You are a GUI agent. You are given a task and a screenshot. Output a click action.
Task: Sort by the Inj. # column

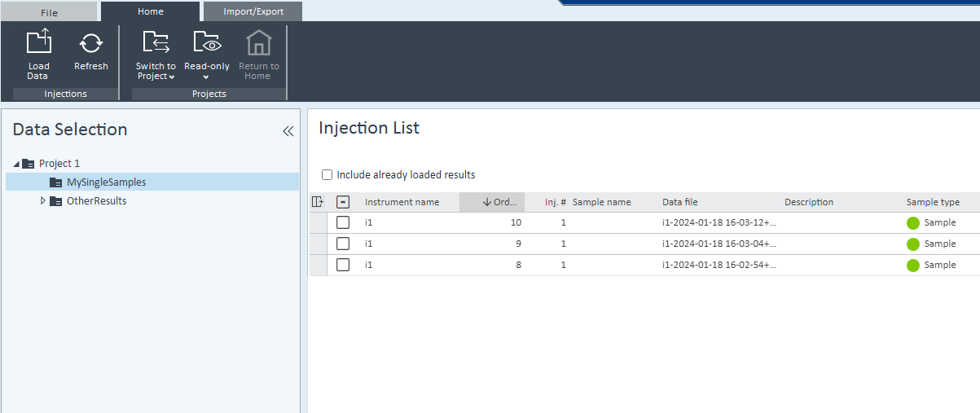point(556,202)
